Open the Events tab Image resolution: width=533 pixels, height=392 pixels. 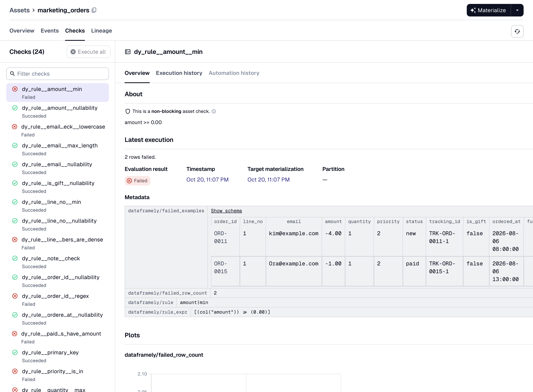pos(50,31)
